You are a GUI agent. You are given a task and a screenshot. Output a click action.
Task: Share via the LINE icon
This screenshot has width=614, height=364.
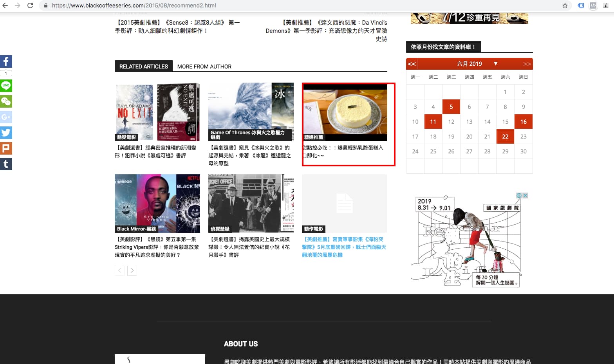click(6, 86)
